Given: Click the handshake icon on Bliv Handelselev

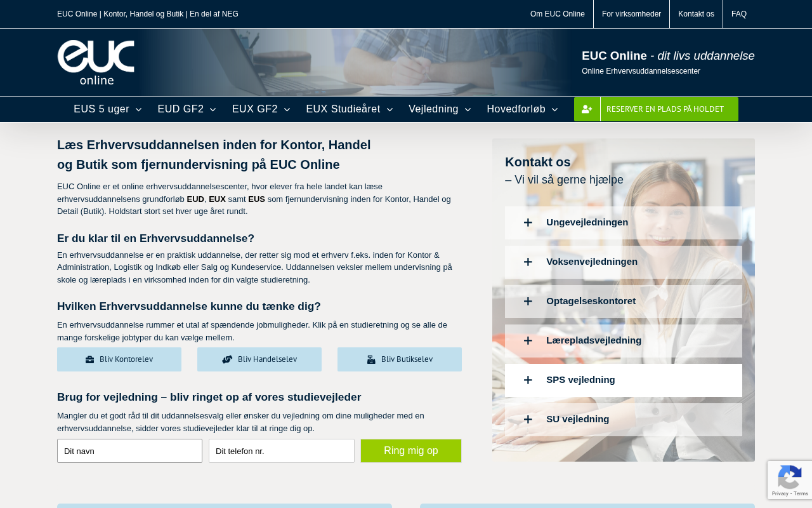Looking at the screenshot, I should 227,359.
